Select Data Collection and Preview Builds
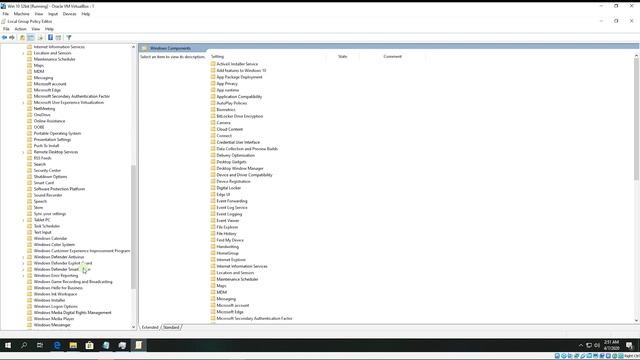This screenshot has width=640, height=360. (x=247, y=149)
